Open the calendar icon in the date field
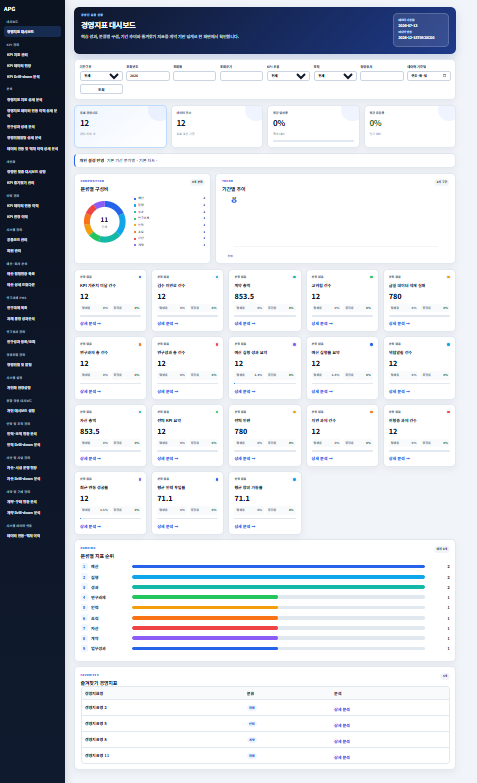This screenshot has width=477, height=783. pyautogui.click(x=445, y=76)
